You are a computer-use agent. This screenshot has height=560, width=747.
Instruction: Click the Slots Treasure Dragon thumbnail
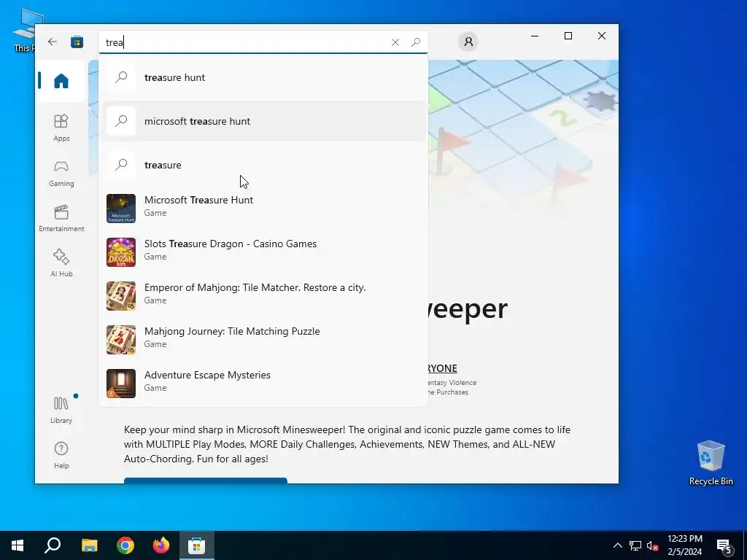[x=121, y=252]
